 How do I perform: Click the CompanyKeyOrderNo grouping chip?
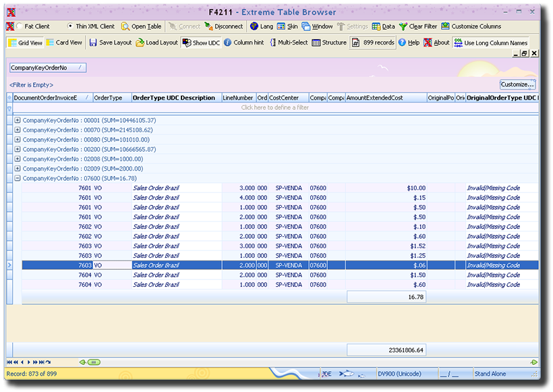point(48,67)
